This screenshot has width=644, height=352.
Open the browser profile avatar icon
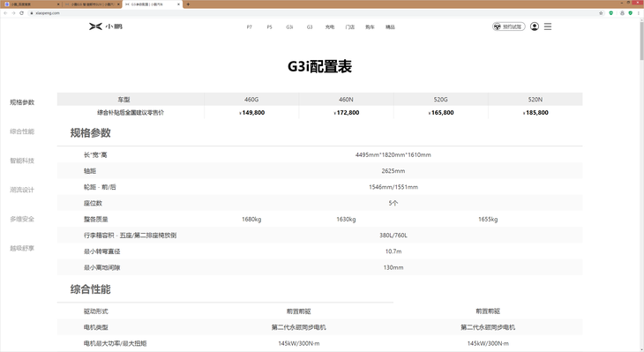pyautogui.click(x=622, y=13)
